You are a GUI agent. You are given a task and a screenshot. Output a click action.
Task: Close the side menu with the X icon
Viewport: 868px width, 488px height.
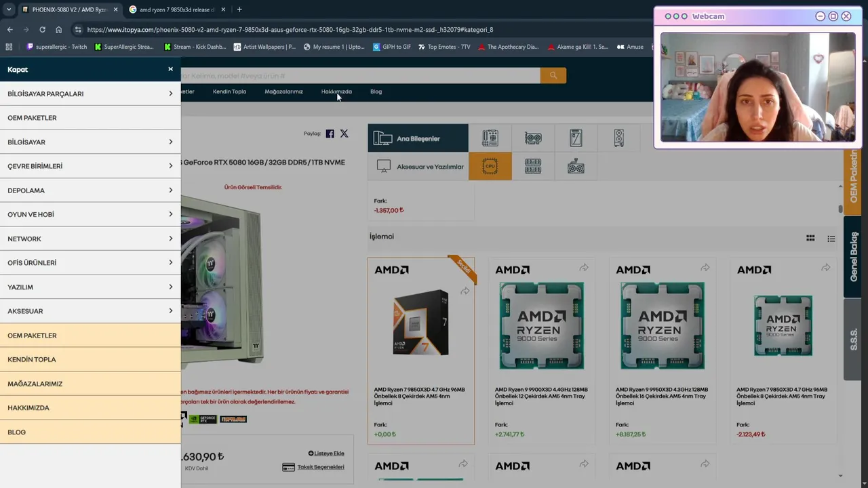(170, 69)
